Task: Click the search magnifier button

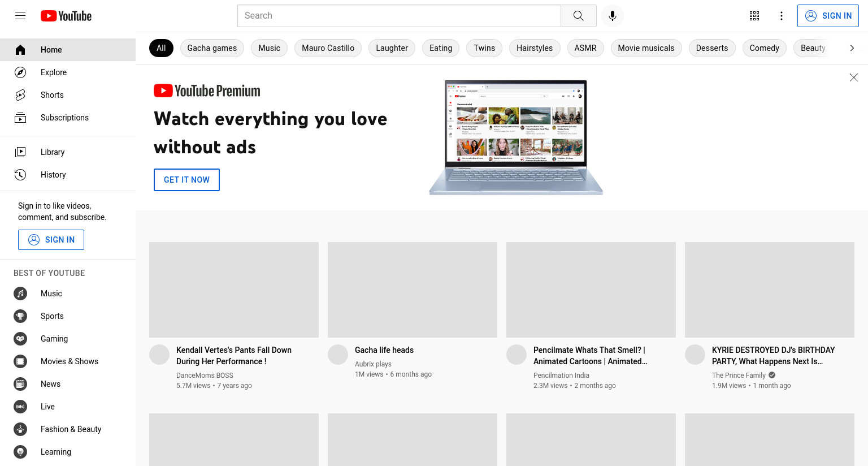Action: (578, 16)
